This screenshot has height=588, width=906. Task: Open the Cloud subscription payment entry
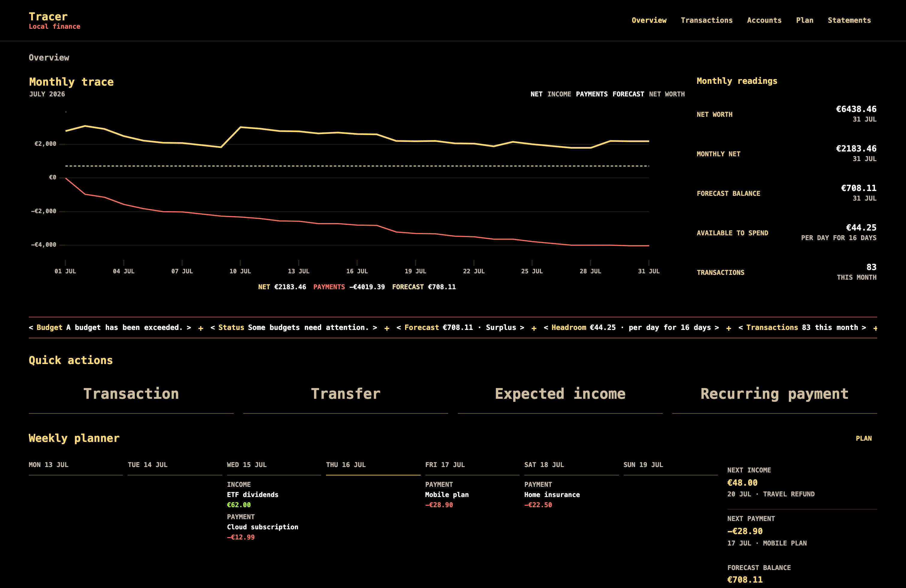263,527
